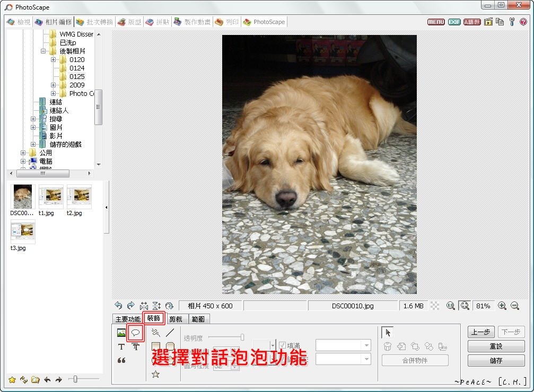This screenshot has height=392, width=534.
Task: Expand the 公用 folder node
Action: click(23, 153)
